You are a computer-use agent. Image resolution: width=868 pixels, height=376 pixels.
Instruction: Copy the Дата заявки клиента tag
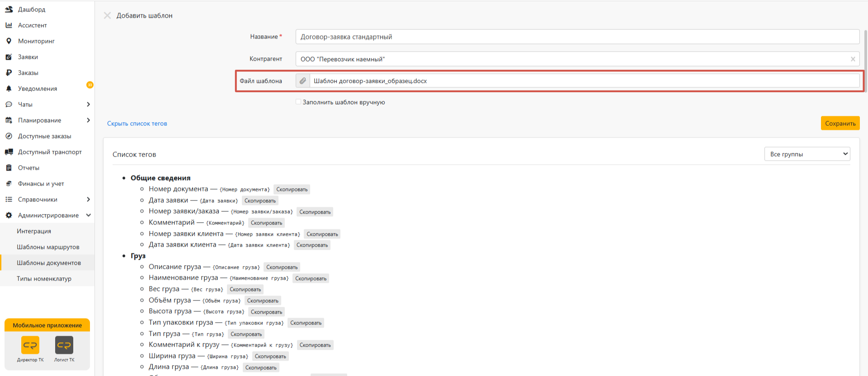[312, 245]
